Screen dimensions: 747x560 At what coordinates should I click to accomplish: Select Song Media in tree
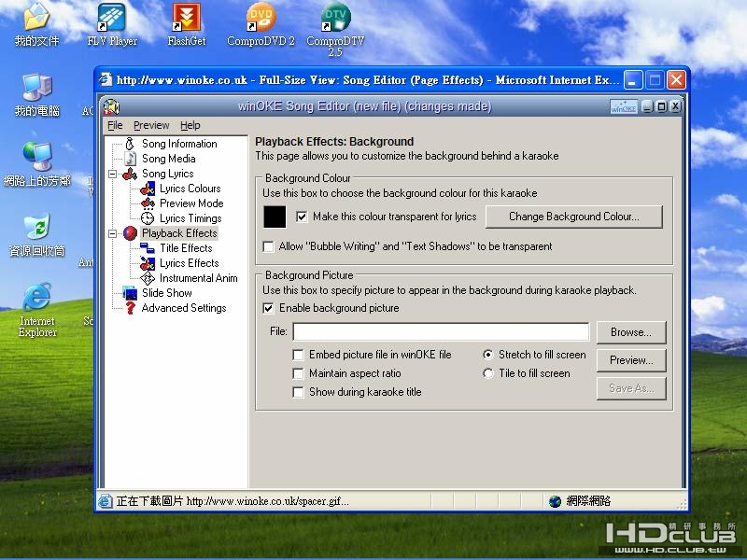tap(169, 159)
